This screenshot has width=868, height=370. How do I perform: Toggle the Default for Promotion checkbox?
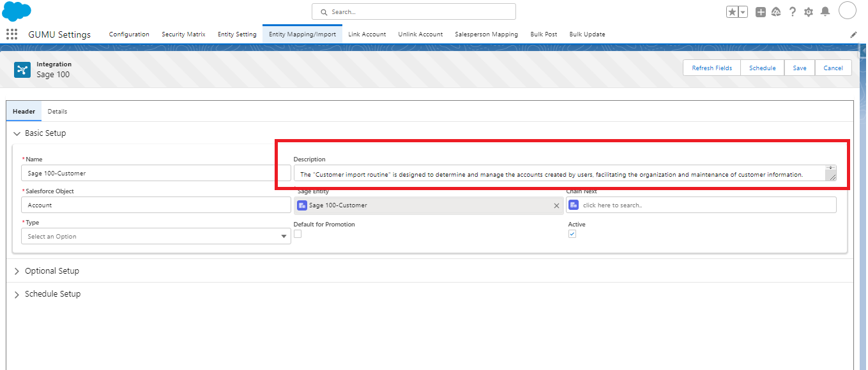click(298, 234)
